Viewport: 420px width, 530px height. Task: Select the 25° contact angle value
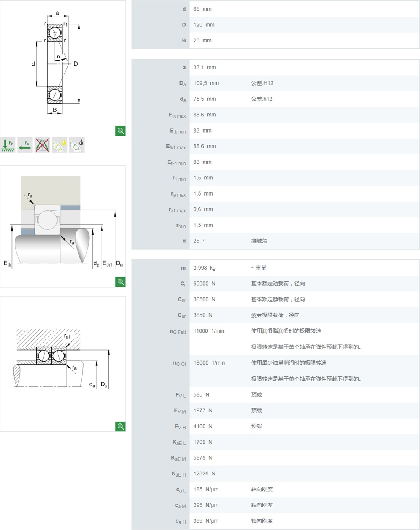tap(199, 241)
